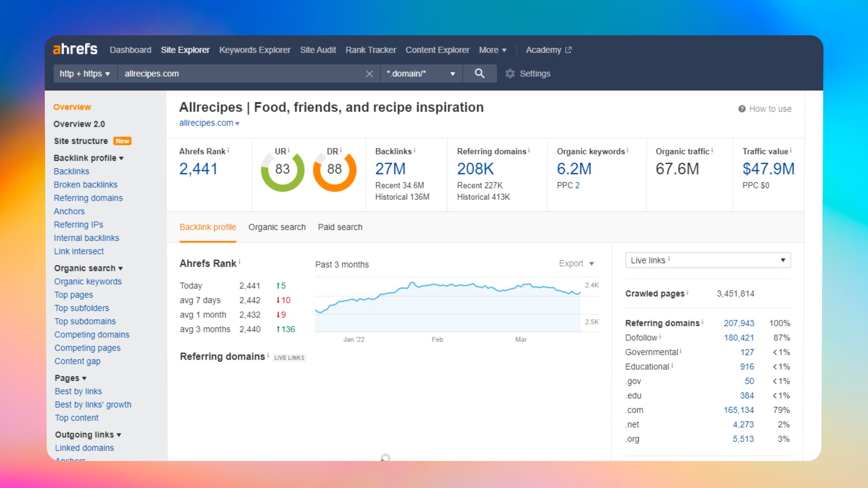Open the *.domain/* mode dropdown
The height and width of the screenshot is (488, 868).
coord(421,74)
